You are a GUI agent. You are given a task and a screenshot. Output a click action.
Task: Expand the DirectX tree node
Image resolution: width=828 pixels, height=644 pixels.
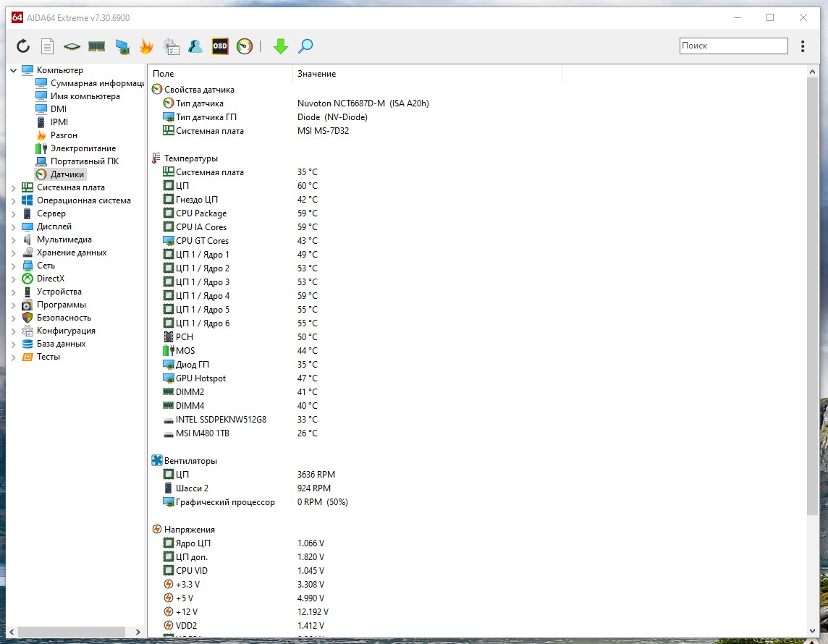14,279
